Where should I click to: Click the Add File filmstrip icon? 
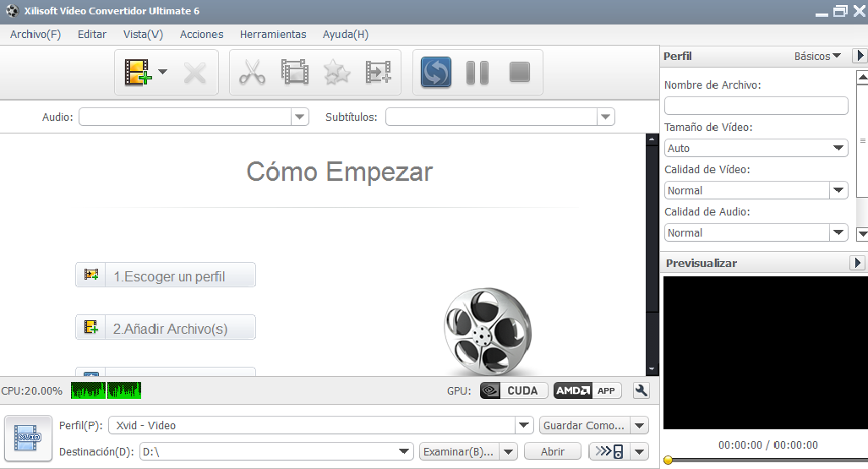click(138, 72)
